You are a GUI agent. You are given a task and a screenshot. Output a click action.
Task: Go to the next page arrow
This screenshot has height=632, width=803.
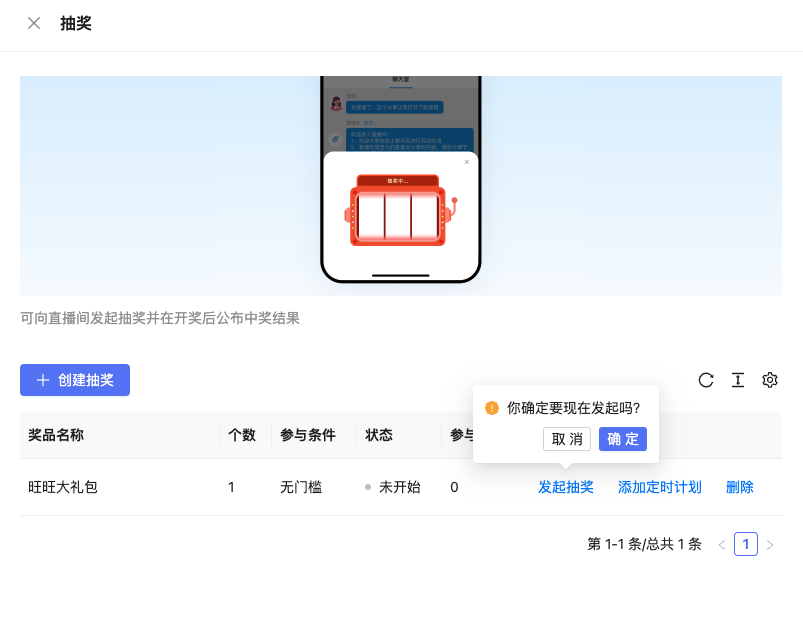(x=770, y=545)
